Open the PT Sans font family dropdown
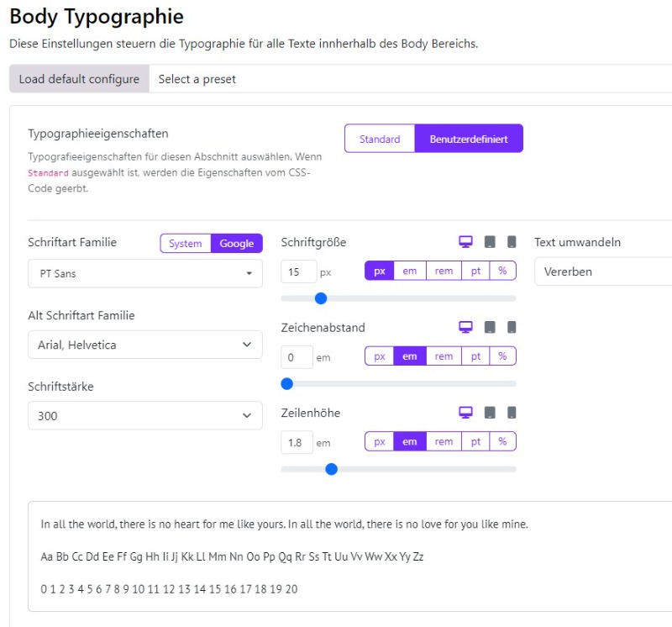The height and width of the screenshot is (627, 672). 145,273
